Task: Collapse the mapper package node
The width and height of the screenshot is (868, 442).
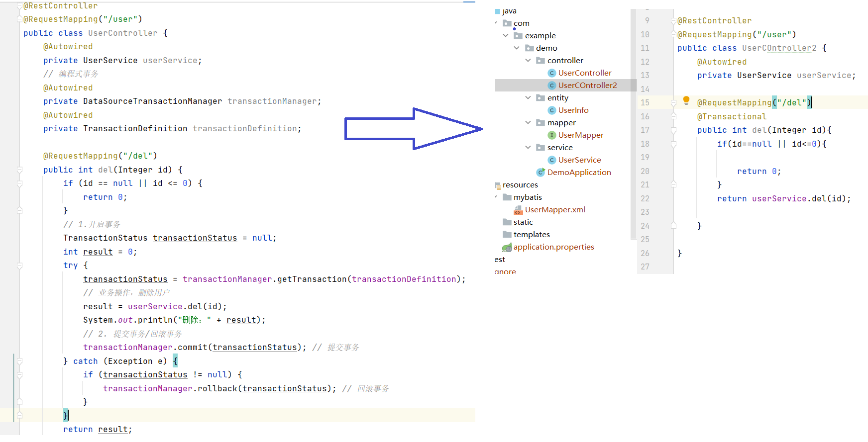Action: (528, 122)
